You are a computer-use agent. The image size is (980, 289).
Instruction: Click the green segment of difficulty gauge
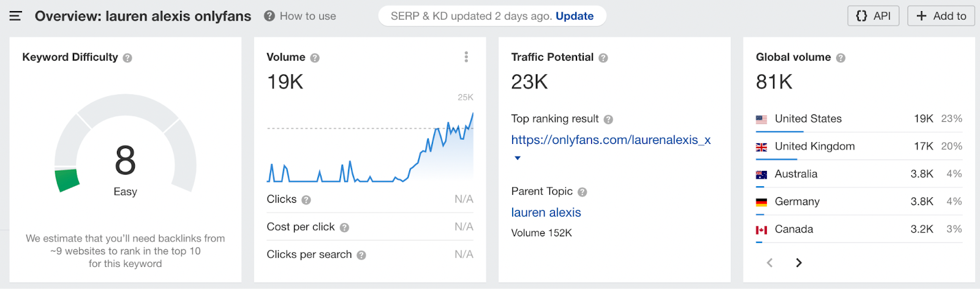tap(67, 180)
